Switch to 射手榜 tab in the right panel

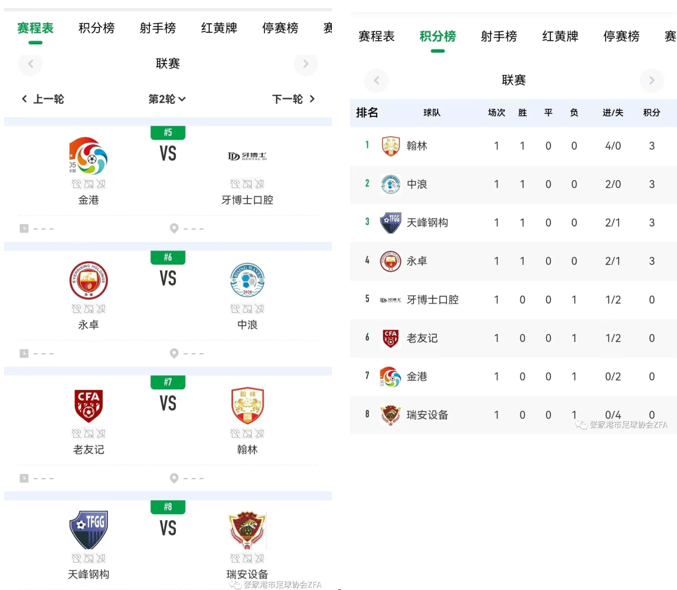tap(499, 36)
